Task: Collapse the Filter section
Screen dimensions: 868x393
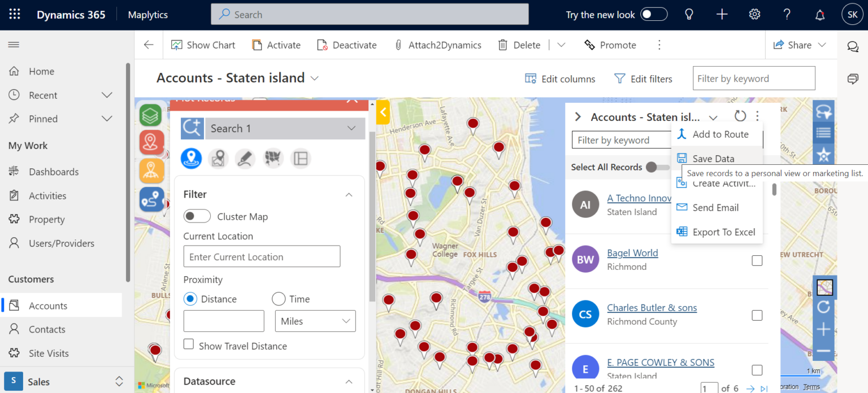Action: click(349, 194)
